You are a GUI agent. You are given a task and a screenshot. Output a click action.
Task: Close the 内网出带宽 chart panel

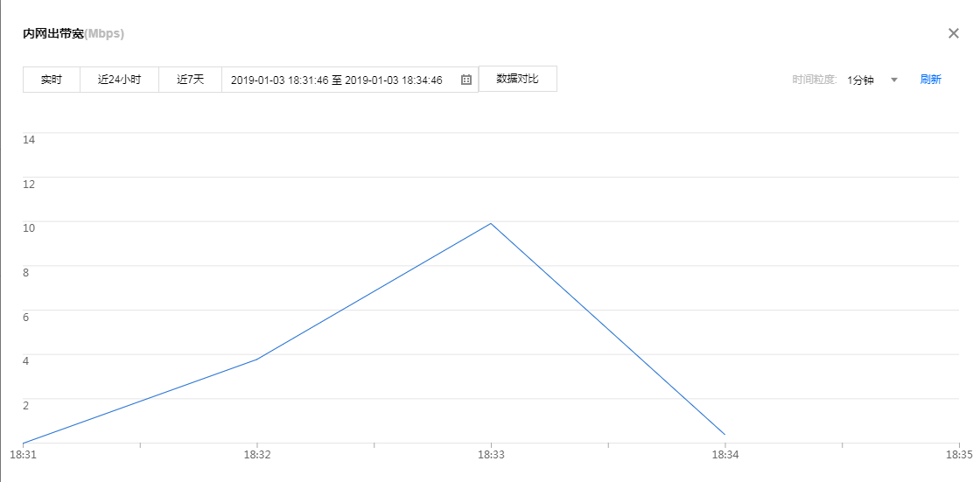pos(954,33)
